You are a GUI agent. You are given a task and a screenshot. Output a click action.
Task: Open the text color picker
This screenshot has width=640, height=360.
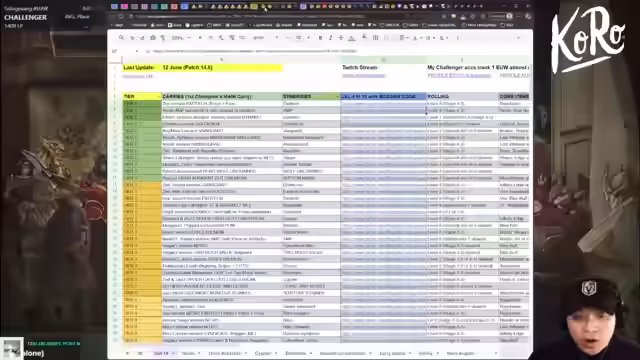click(351, 38)
